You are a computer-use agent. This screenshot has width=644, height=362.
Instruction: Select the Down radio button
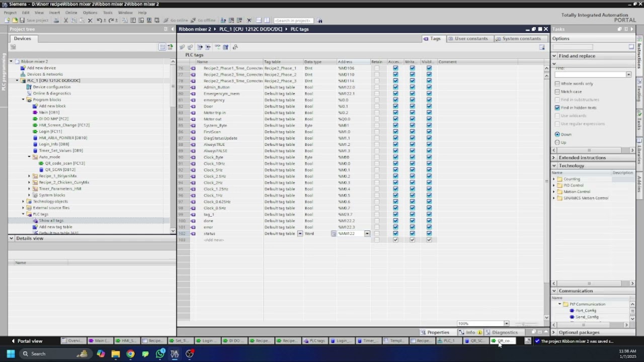(x=557, y=134)
